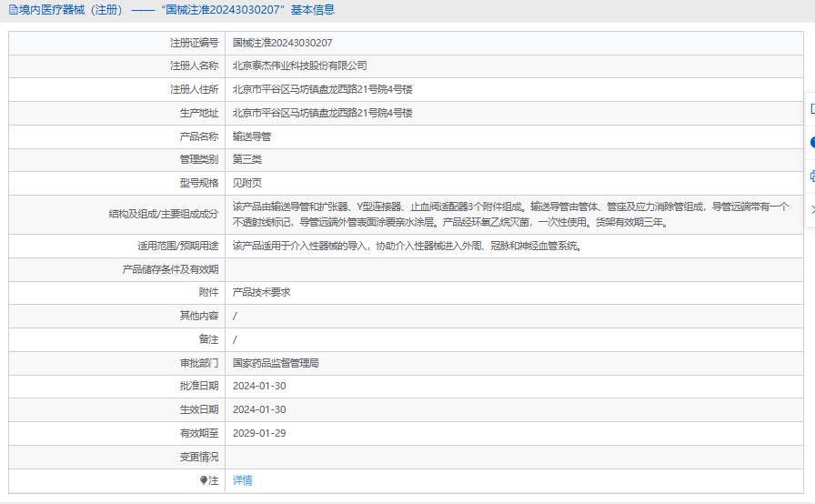Click the 批准日期 value 2024-01-30
The height and width of the screenshot is (504, 815).
[259, 386]
